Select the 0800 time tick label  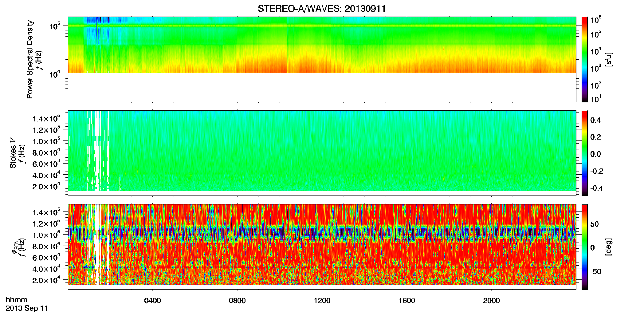(237, 301)
